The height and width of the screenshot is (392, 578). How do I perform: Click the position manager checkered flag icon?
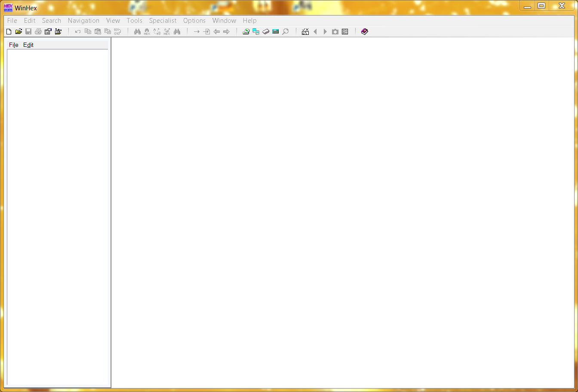(x=305, y=31)
